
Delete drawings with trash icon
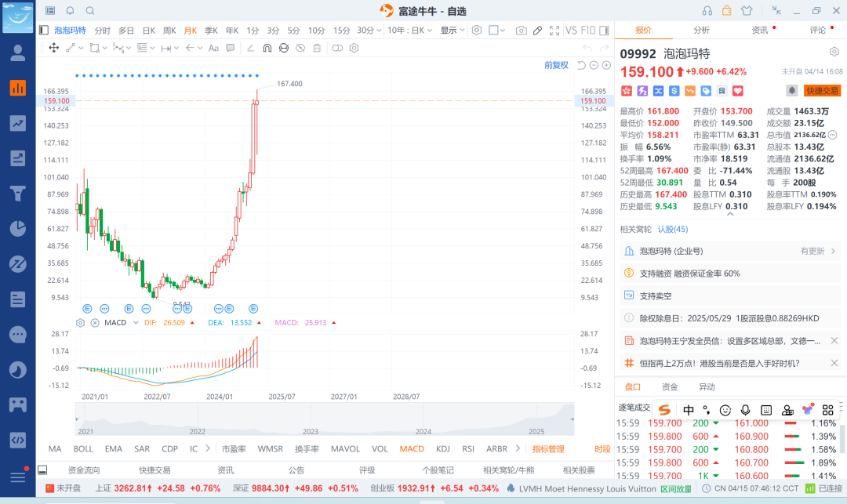[x=317, y=48]
